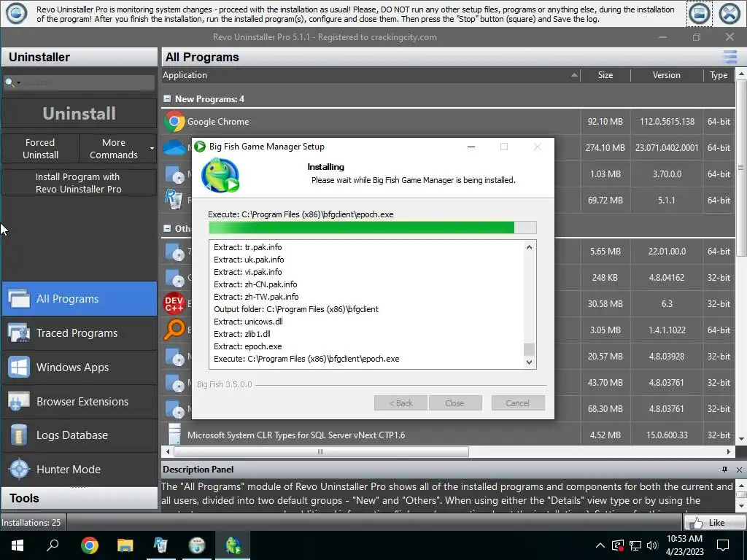Click the search magnifier icon in Uninstaller panel
The height and width of the screenshot is (560, 747).
pos(9,82)
